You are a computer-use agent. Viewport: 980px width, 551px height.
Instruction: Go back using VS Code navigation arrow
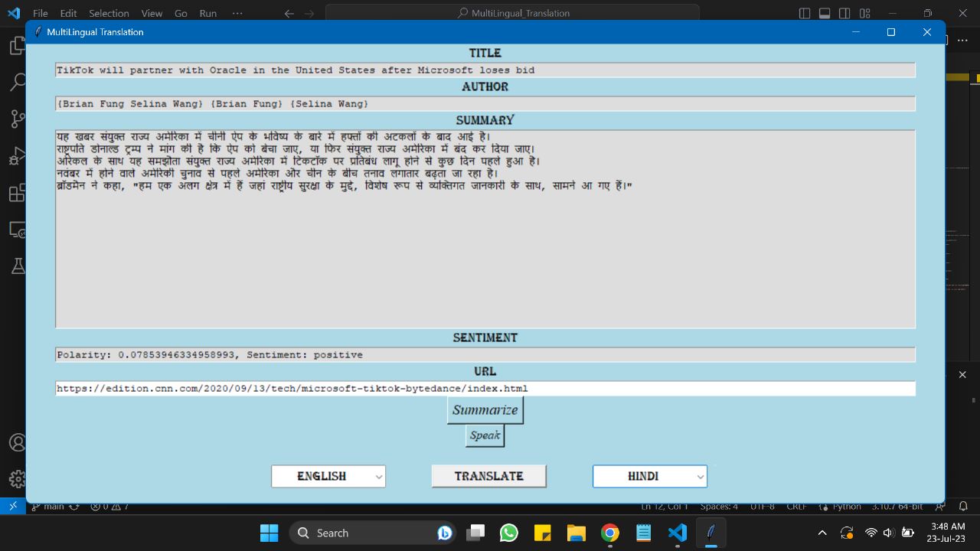click(x=289, y=13)
